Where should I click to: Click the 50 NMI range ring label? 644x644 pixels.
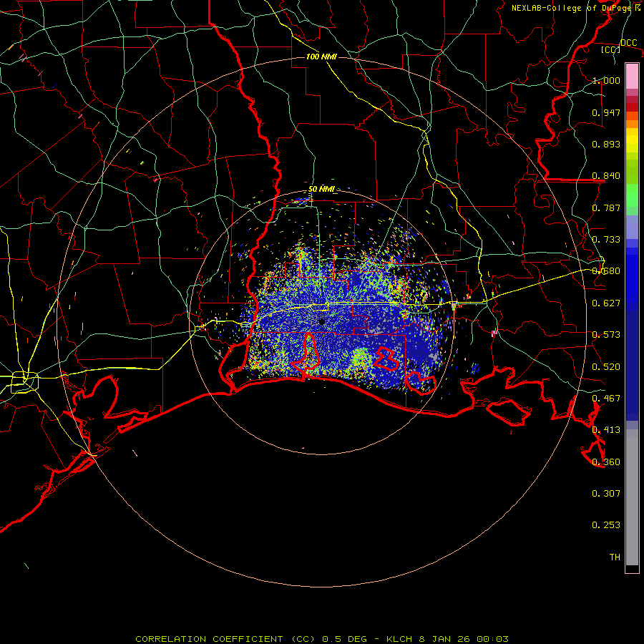(321, 190)
